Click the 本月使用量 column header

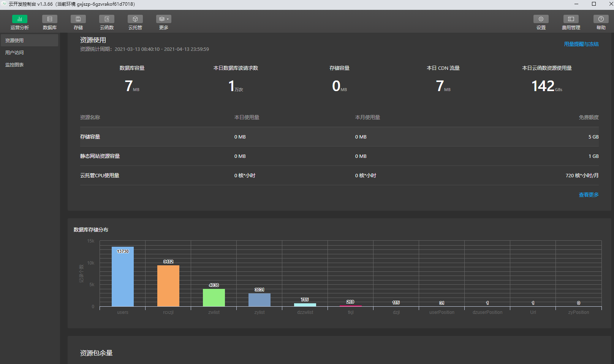coord(367,117)
